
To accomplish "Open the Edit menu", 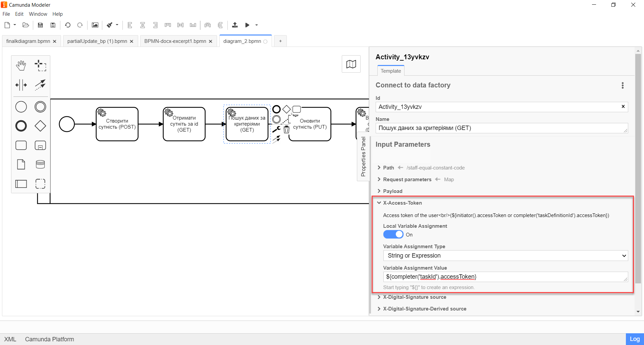I will (19, 14).
